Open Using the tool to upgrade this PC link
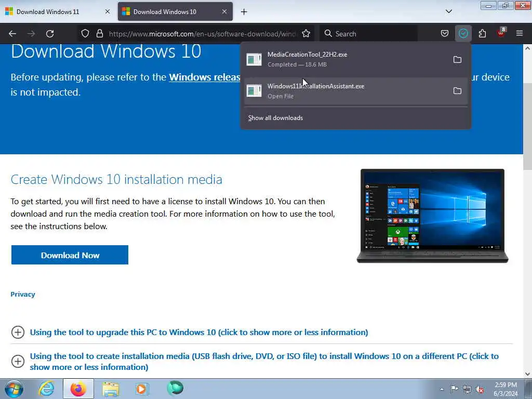 tap(199, 332)
